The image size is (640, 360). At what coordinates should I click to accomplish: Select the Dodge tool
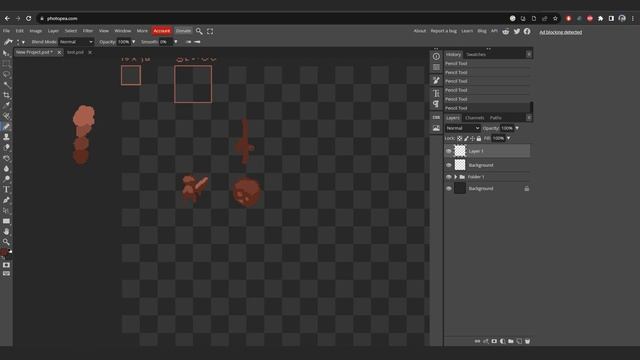pos(6,179)
